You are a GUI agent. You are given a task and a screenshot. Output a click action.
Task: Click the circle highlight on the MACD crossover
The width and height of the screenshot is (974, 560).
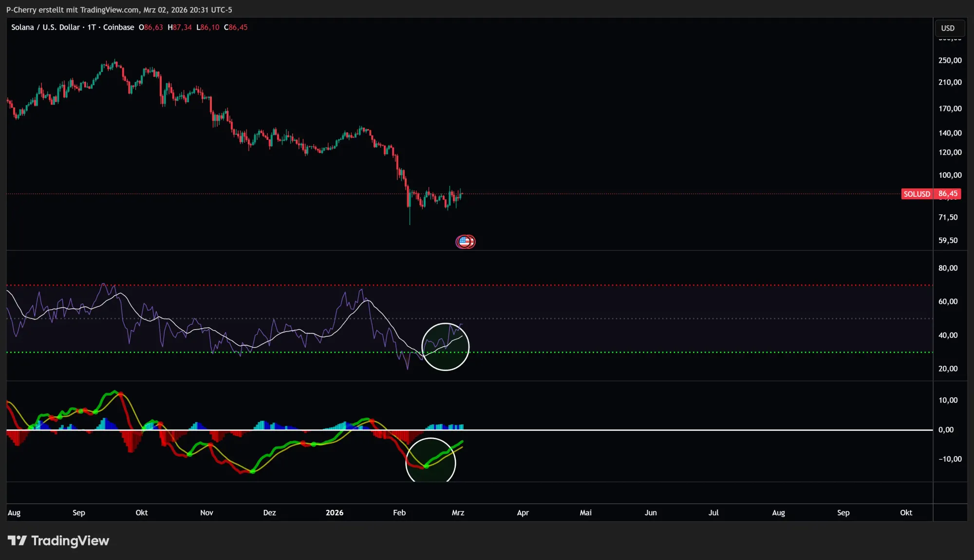point(431,460)
